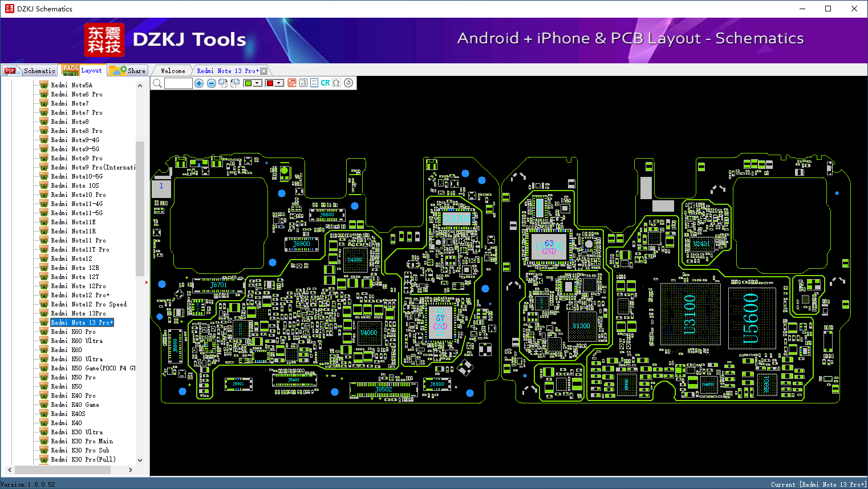
Task: Click the Current [Redmi Note 13 Pro+] status text
Action: [x=818, y=484]
